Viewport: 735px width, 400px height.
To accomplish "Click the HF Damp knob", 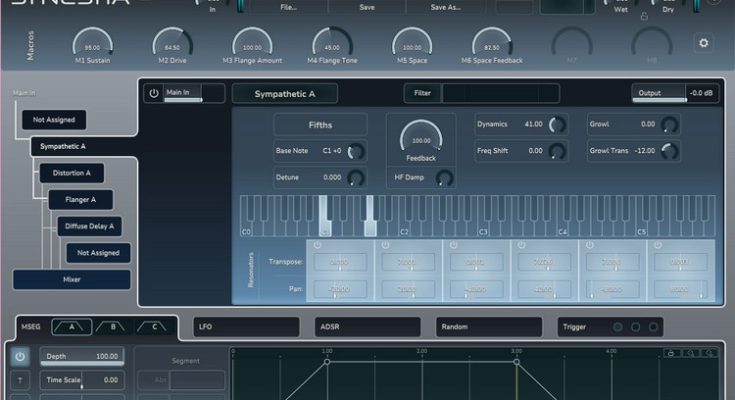I will (x=444, y=177).
